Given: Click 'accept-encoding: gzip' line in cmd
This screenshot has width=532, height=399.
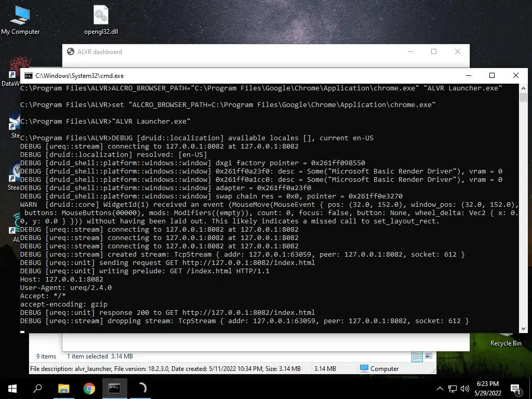Looking at the screenshot, I should [x=64, y=304].
